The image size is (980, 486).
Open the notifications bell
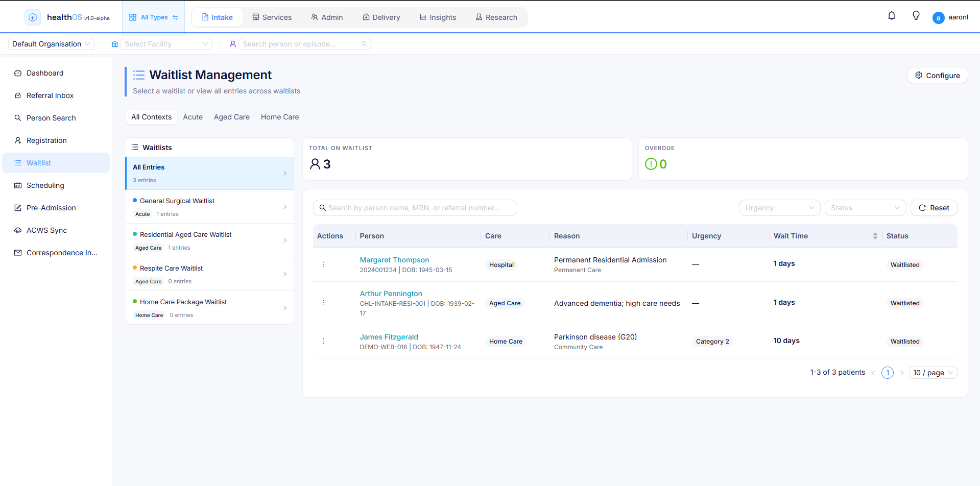tap(892, 16)
